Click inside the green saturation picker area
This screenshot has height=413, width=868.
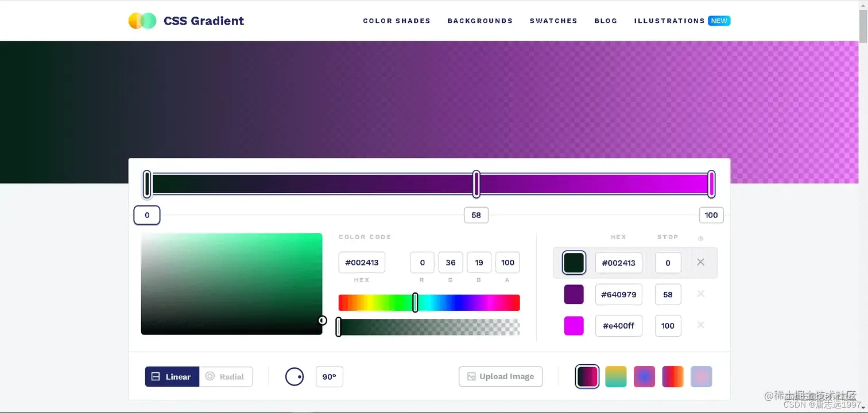[231, 284]
